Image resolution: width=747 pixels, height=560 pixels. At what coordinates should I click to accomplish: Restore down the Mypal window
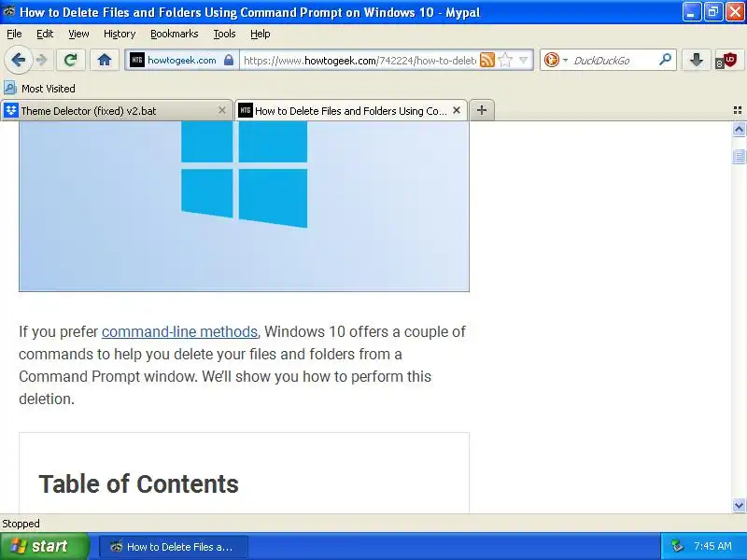tap(712, 12)
